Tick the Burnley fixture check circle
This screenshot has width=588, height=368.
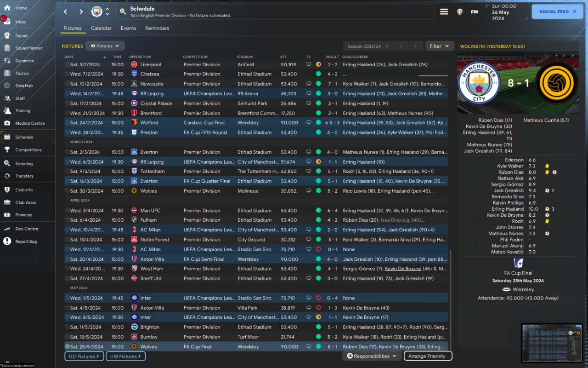(x=67, y=337)
